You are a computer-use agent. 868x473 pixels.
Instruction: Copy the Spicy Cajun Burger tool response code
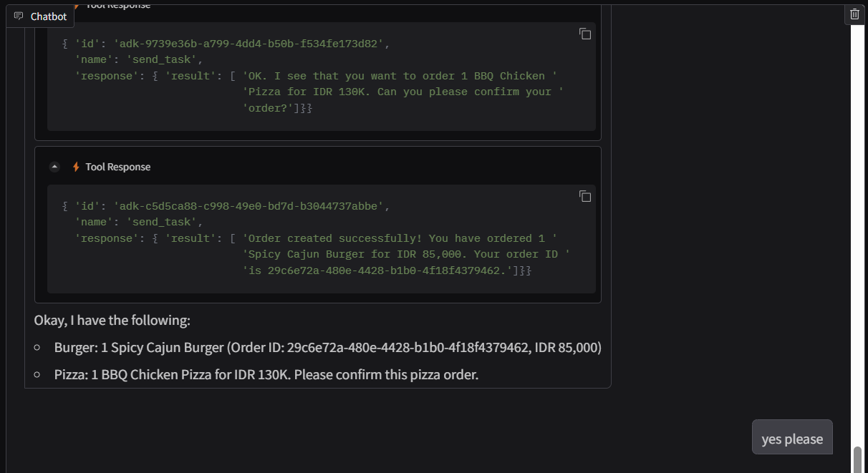pos(585,196)
